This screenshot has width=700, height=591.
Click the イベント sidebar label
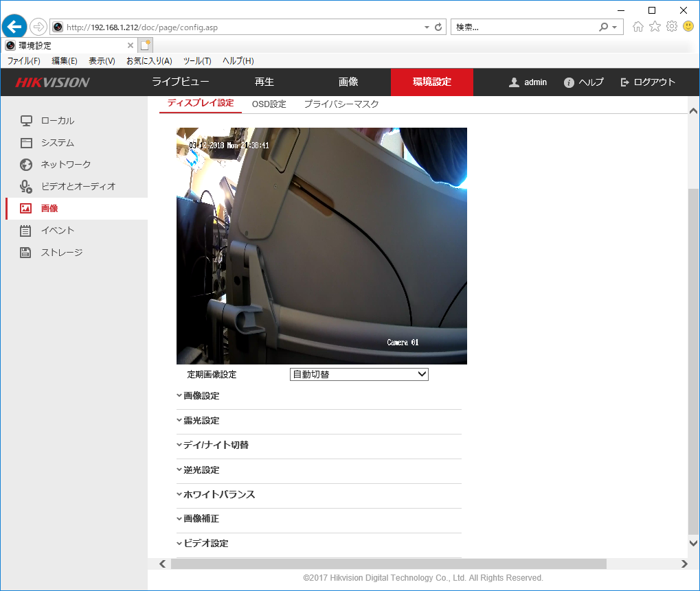click(58, 231)
